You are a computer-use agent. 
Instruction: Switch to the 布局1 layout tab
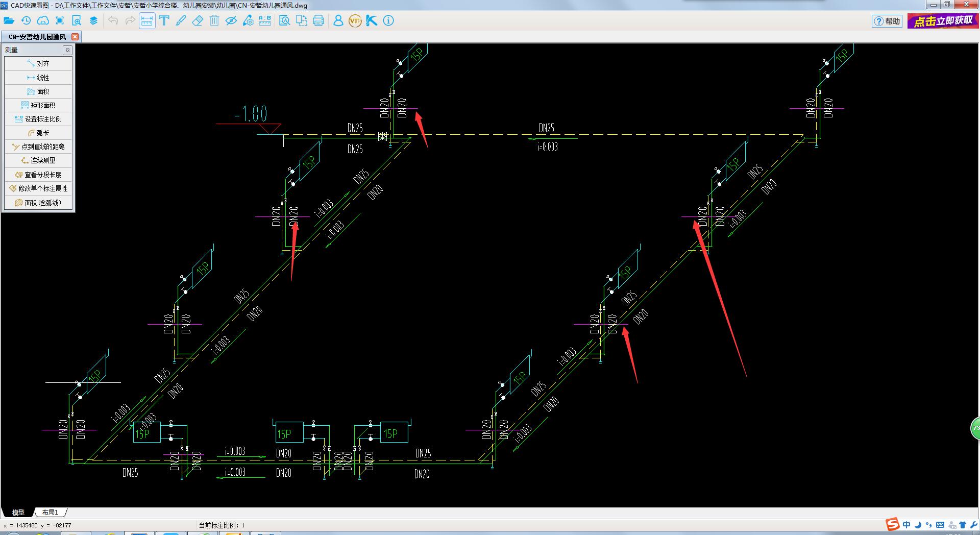pos(50,512)
